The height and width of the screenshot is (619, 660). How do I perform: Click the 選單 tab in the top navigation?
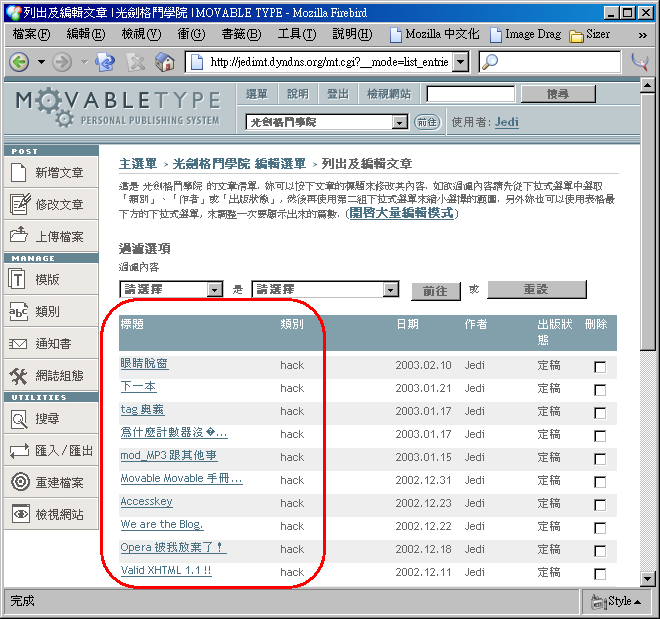pos(257,94)
